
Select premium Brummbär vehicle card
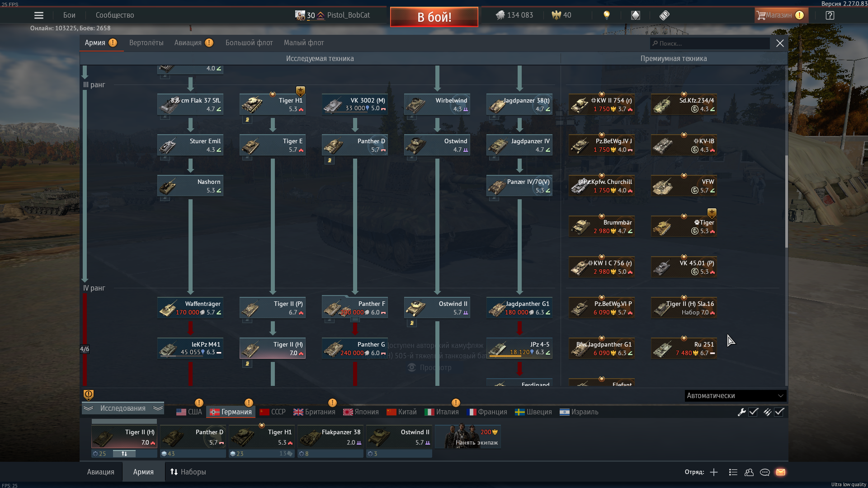601,226
